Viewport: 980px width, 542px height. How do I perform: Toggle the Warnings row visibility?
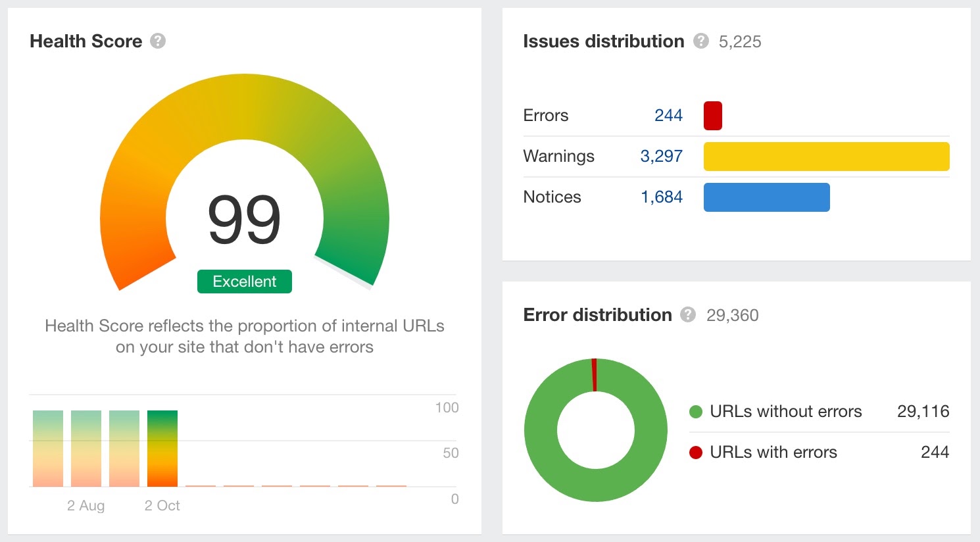click(x=558, y=156)
